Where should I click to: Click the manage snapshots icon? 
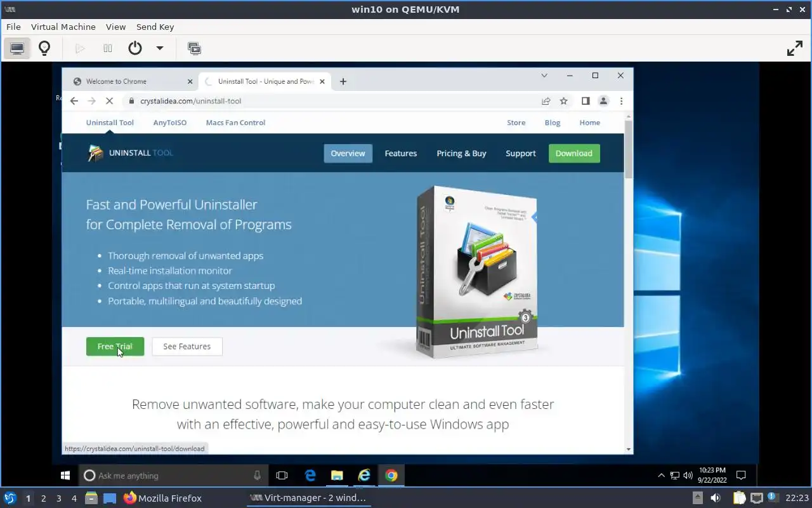click(x=194, y=48)
